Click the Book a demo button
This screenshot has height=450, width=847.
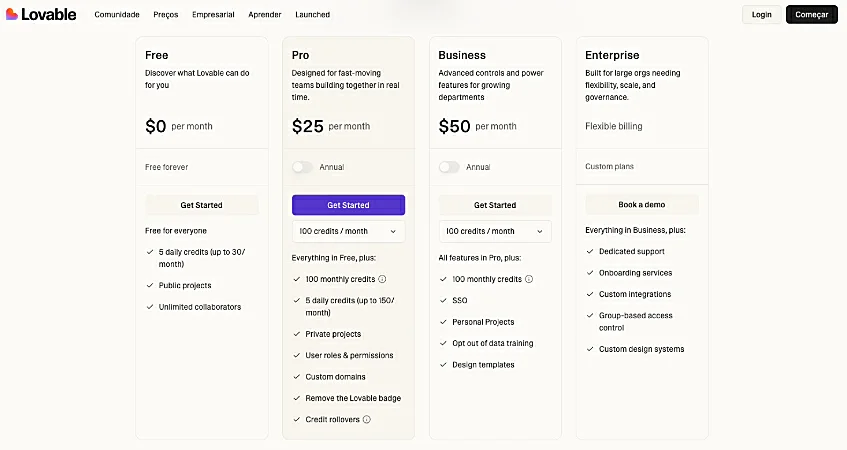click(x=642, y=205)
